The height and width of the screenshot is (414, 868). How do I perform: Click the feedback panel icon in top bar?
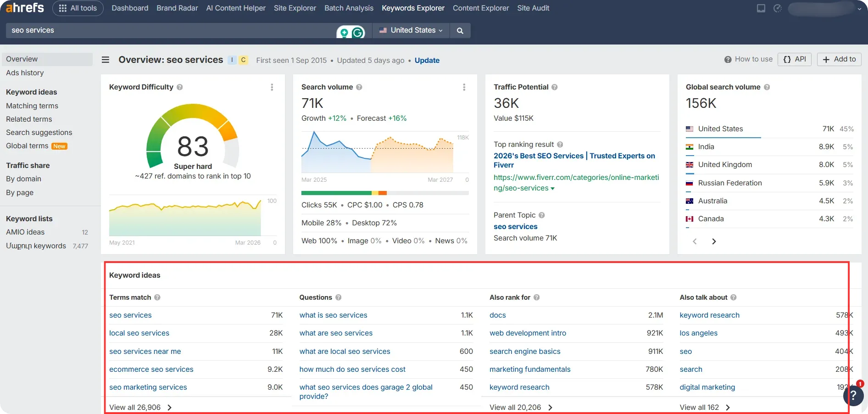point(761,8)
